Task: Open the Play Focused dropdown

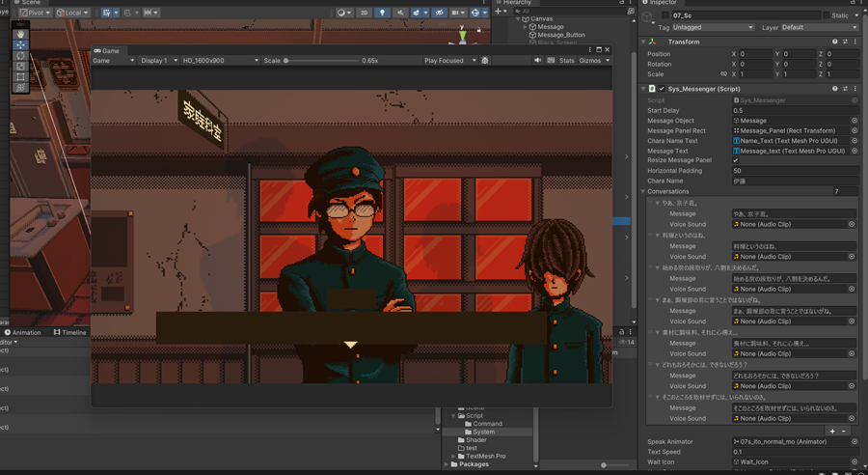Action: [x=449, y=61]
